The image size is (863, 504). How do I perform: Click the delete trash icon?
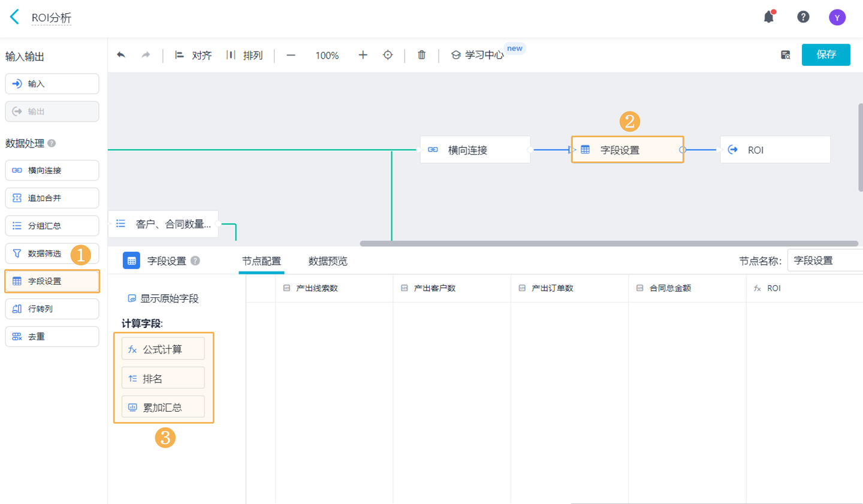(x=421, y=55)
